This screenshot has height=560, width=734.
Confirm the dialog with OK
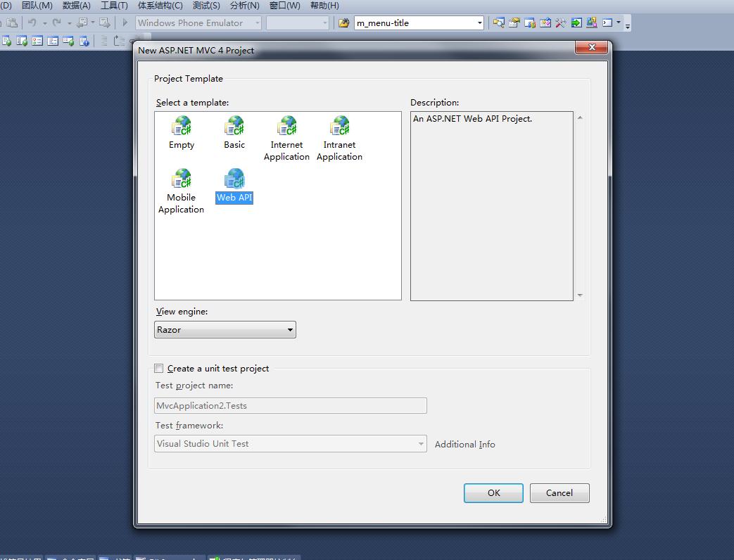tap(493, 492)
